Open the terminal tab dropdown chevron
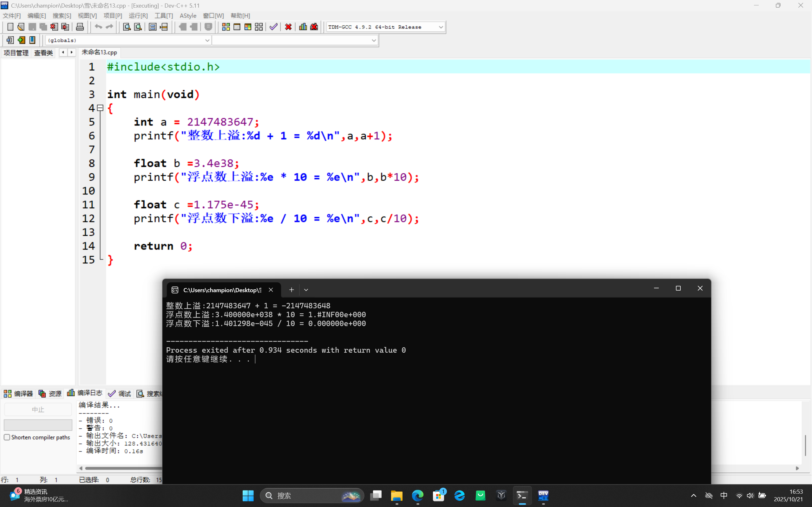Screen dimensions: 812x507 coord(306,290)
